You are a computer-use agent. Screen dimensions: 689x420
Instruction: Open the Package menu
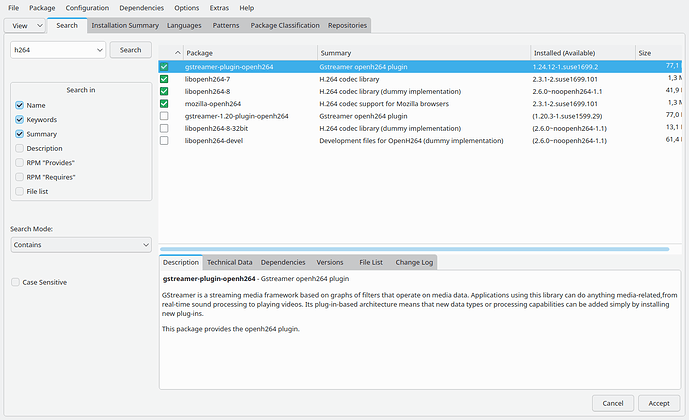click(x=42, y=8)
